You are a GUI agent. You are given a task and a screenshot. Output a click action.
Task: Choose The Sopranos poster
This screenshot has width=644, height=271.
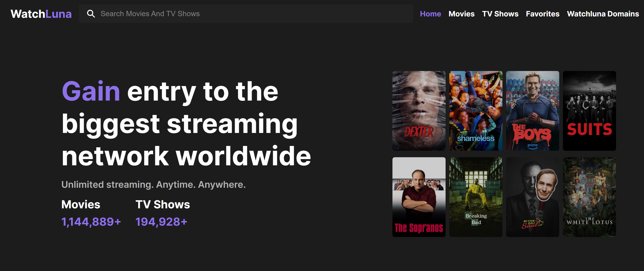click(x=419, y=197)
